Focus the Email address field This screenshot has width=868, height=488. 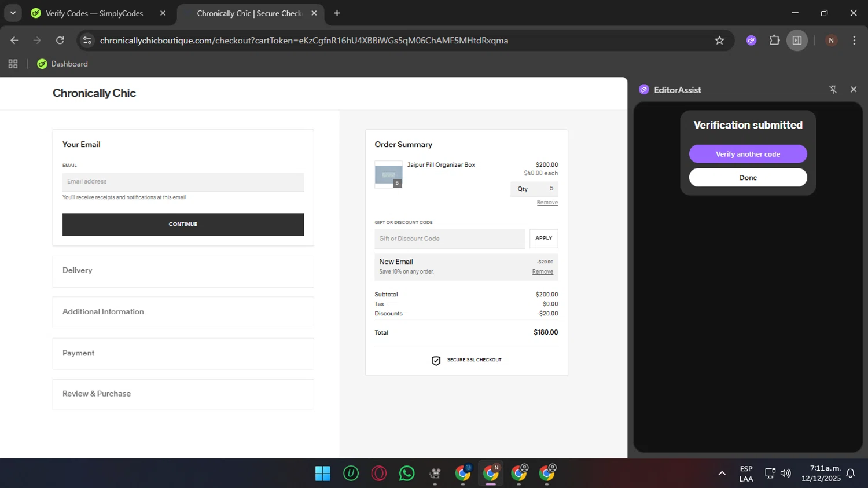coord(183,182)
